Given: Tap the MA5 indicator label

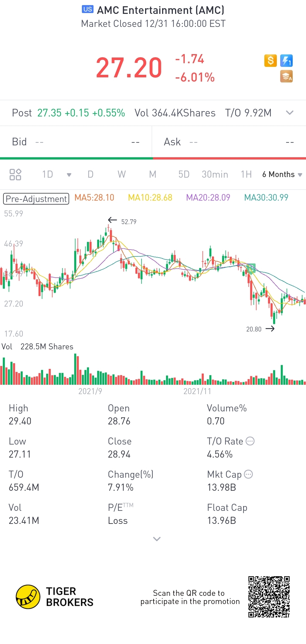Looking at the screenshot, I should click(x=94, y=197).
